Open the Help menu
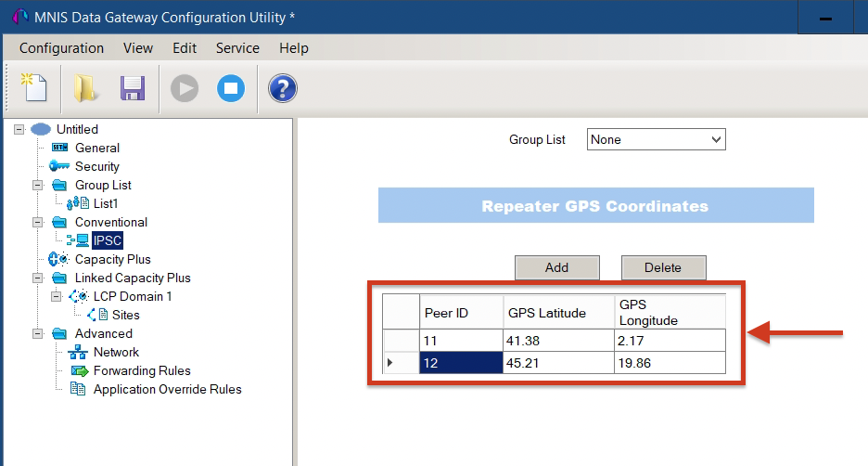Image resolution: width=868 pixels, height=466 pixels. [x=293, y=48]
